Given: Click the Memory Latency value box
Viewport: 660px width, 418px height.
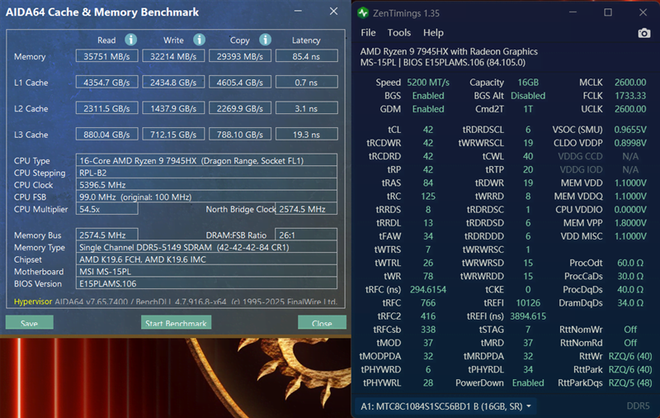Looking at the screenshot, I should tap(306, 57).
